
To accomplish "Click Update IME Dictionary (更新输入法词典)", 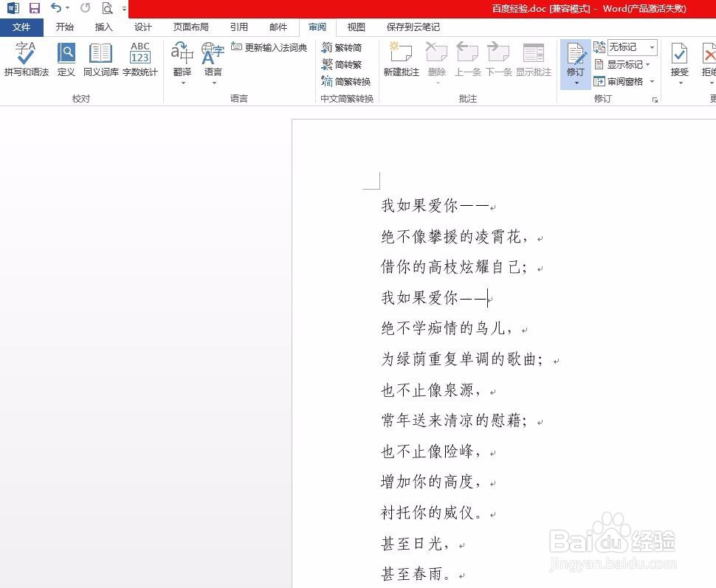I will (x=269, y=47).
